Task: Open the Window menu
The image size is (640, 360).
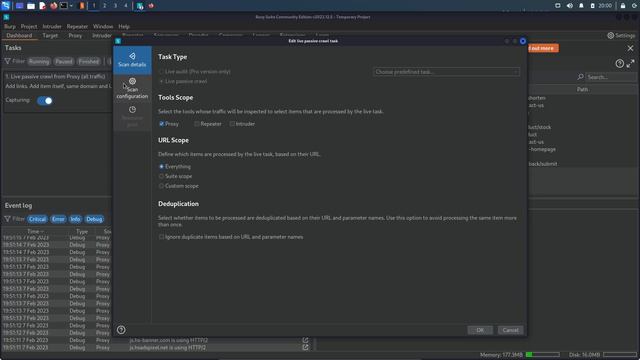Action: (103, 27)
